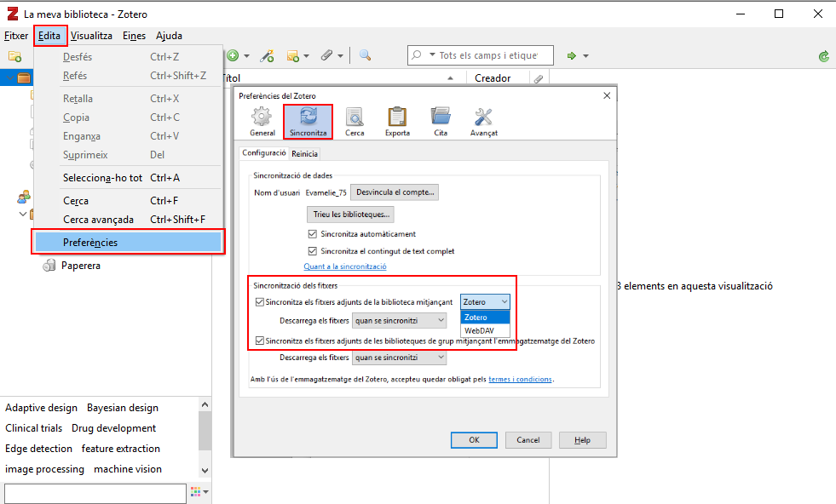The height and width of the screenshot is (504, 836).
Task: Open the Visualitza menu
Action: pos(91,36)
